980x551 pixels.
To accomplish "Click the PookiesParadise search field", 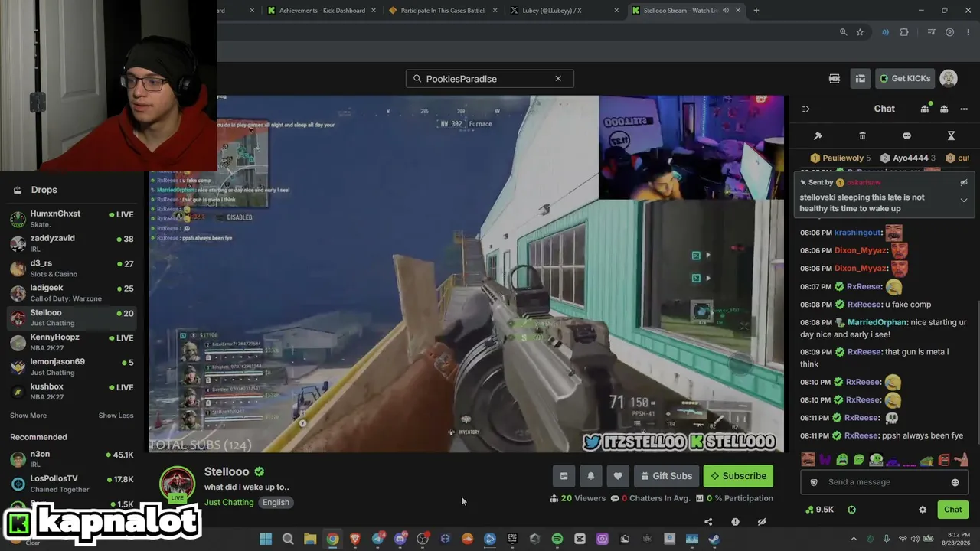I will pos(490,79).
